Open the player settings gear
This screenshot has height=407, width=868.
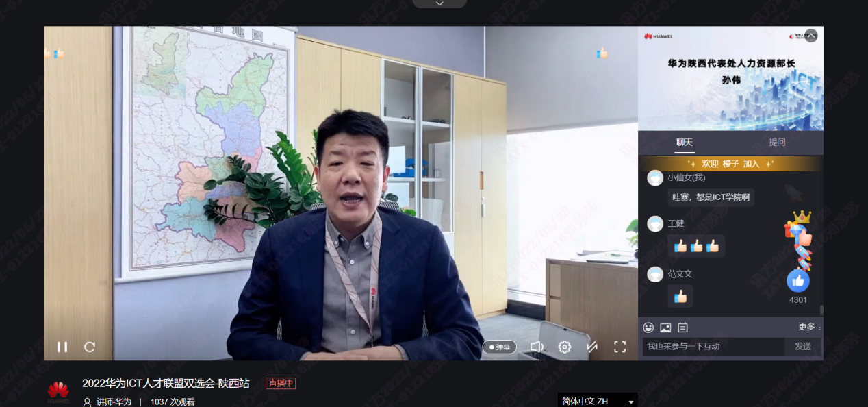tap(565, 347)
